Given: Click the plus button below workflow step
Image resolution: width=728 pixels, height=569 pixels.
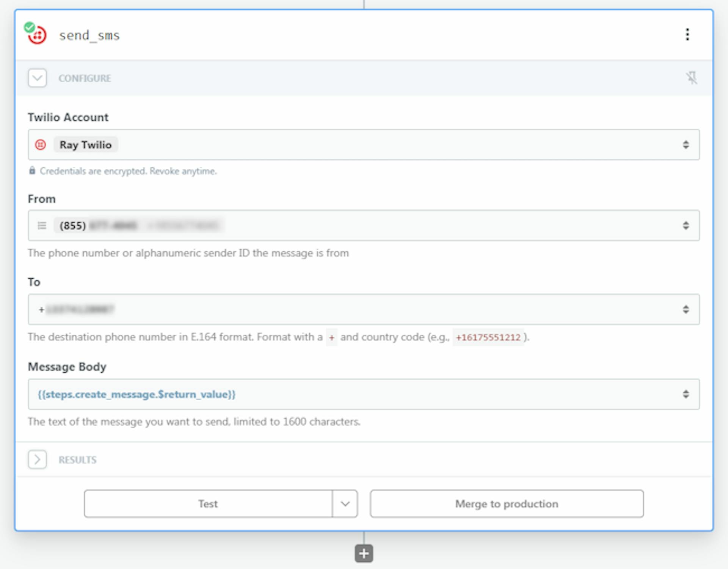Looking at the screenshot, I should click(x=363, y=553).
